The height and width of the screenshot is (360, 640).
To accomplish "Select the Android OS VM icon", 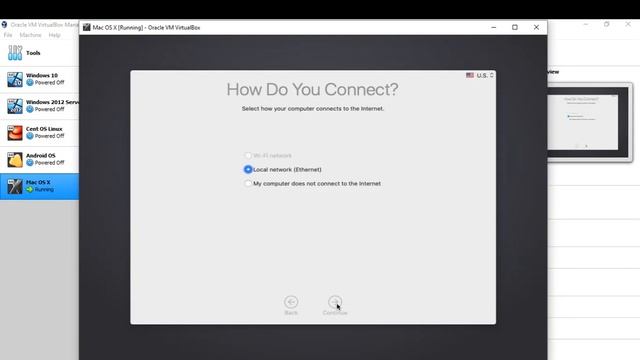I will coord(15,160).
